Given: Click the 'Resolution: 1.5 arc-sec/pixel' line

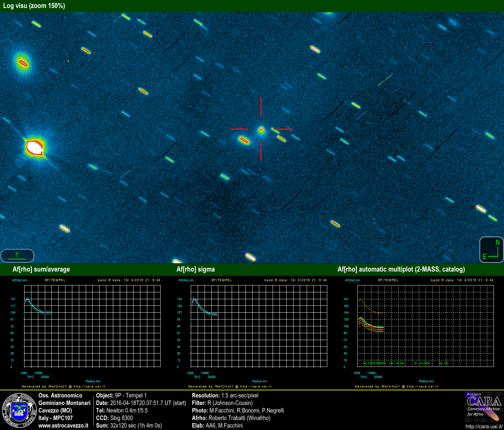Looking at the screenshot, I should pos(225,395).
